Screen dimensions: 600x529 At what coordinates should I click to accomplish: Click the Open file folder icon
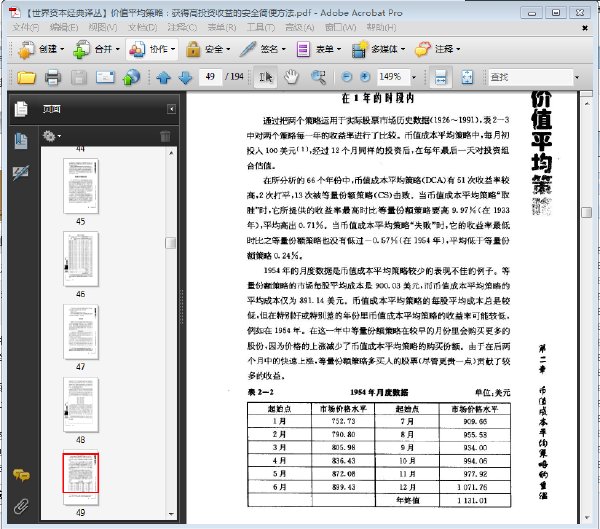pos(26,77)
